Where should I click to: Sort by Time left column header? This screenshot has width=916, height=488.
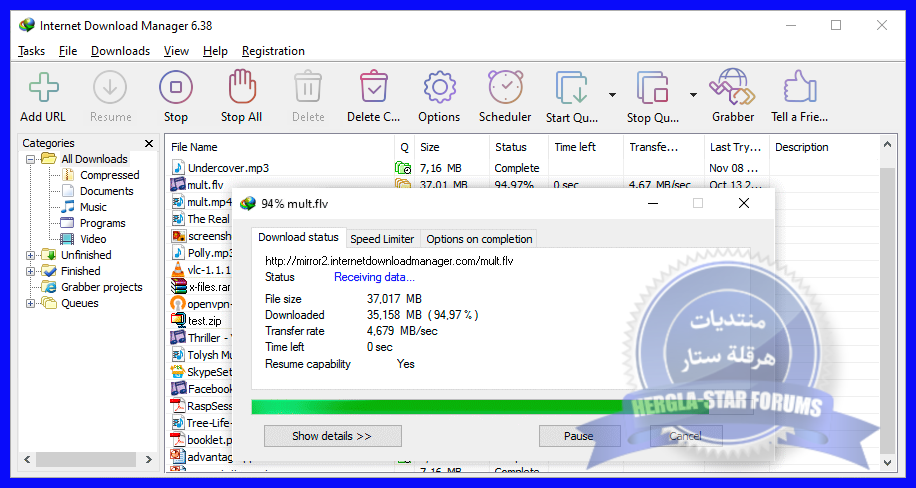(x=586, y=147)
